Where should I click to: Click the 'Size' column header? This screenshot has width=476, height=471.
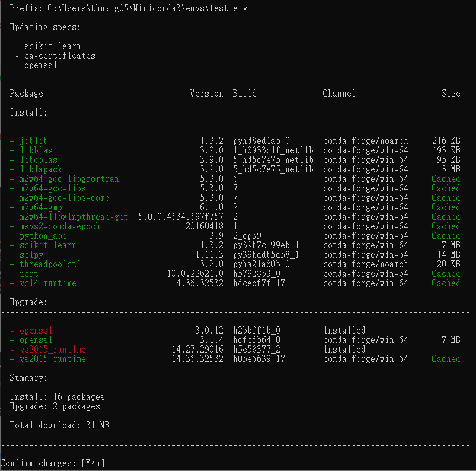coord(451,94)
